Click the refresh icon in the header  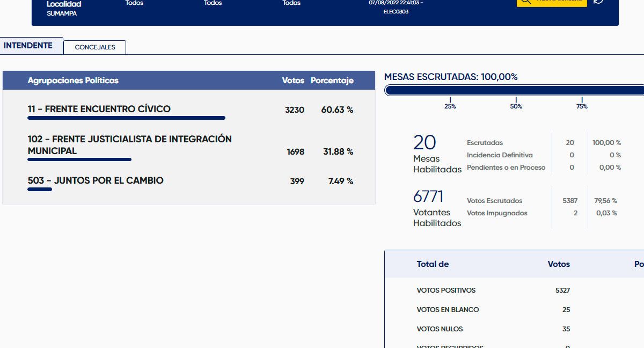[598, 2]
